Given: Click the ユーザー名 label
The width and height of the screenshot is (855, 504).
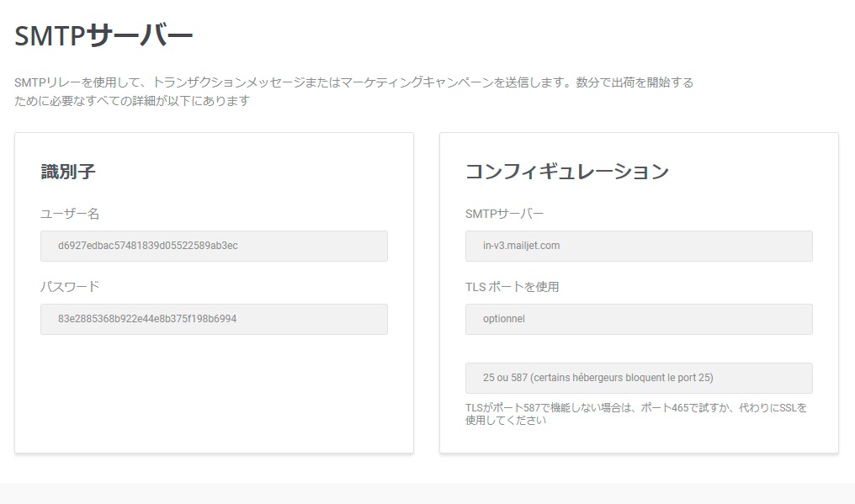Looking at the screenshot, I should tap(70, 214).
